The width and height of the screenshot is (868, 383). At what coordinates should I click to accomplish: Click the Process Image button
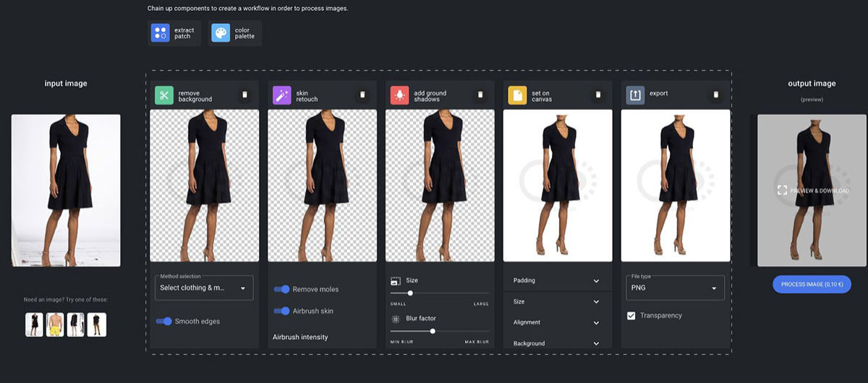[x=812, y=284]
